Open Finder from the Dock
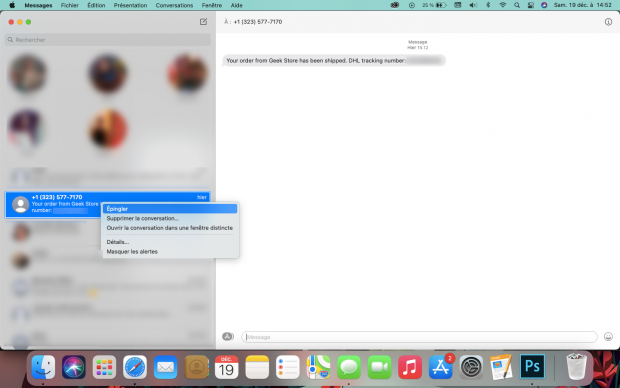Image resolution: width=620 pixels, height=388 pixels. [x=43, y=367]
